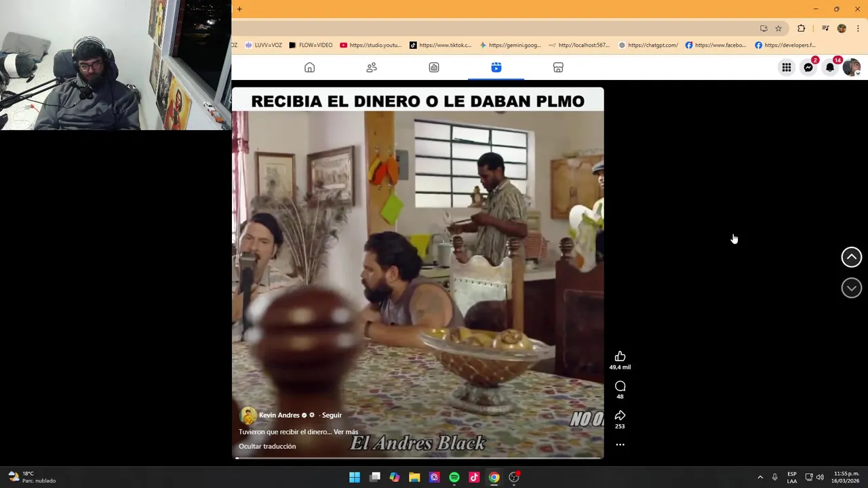
Task: Open FLOW=VIDEO bookmark
Action: coord(311,45)
